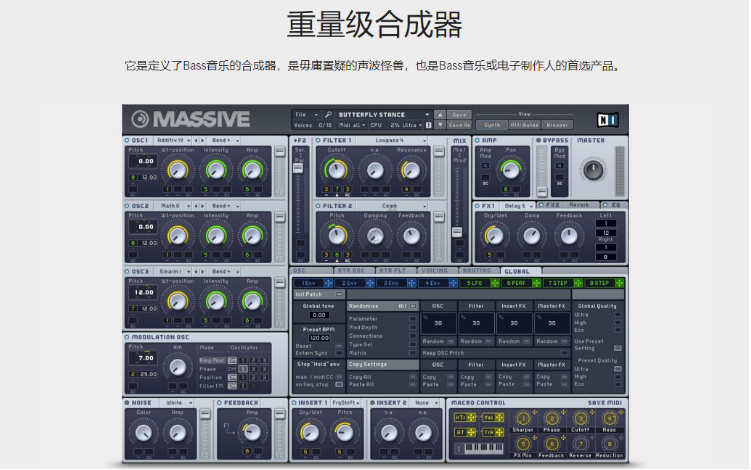Open Butterfly Stance preset dropdown
The width and height of the screenshot is (751, 470).
[x=383, y=115]
